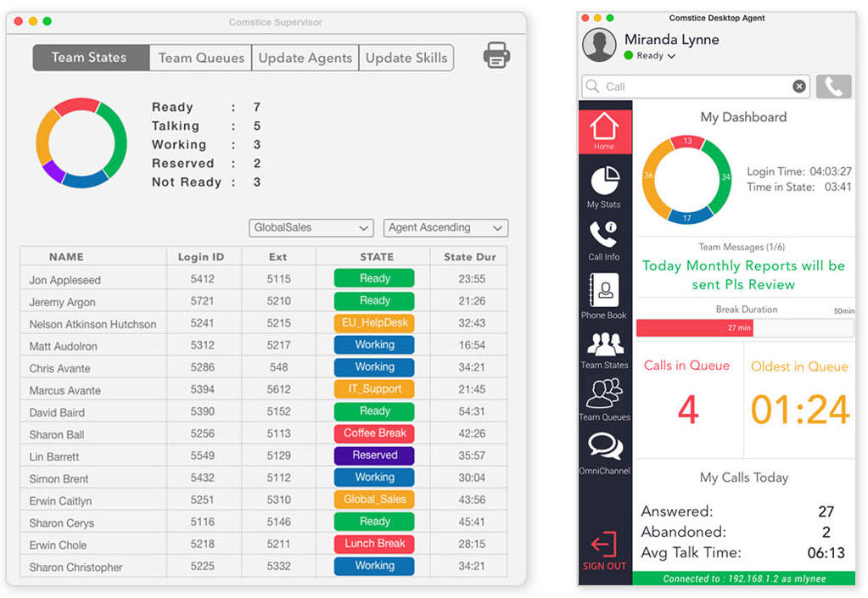The image size is (868, 598).
Task: Click the Lunch Break state badge
Action: 374,544
